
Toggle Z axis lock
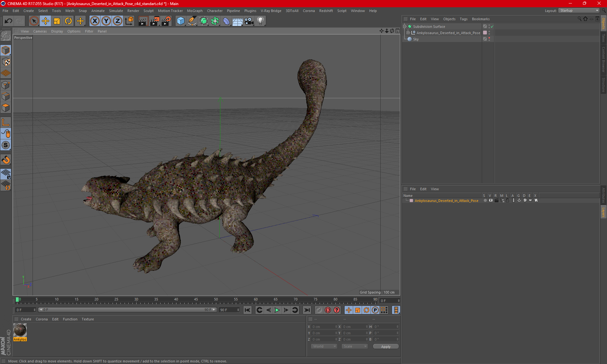coord(118,21)
